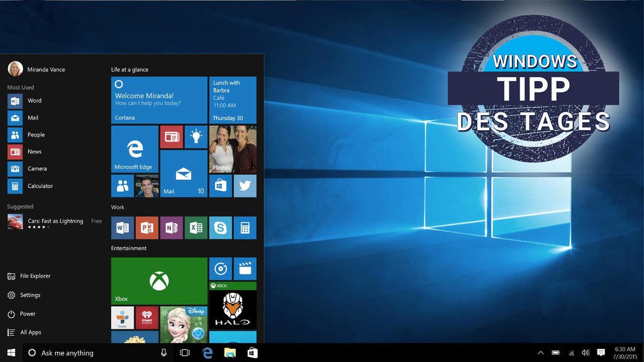
Task: Open the lightbulb tips tile
Action: click(196, 137)
